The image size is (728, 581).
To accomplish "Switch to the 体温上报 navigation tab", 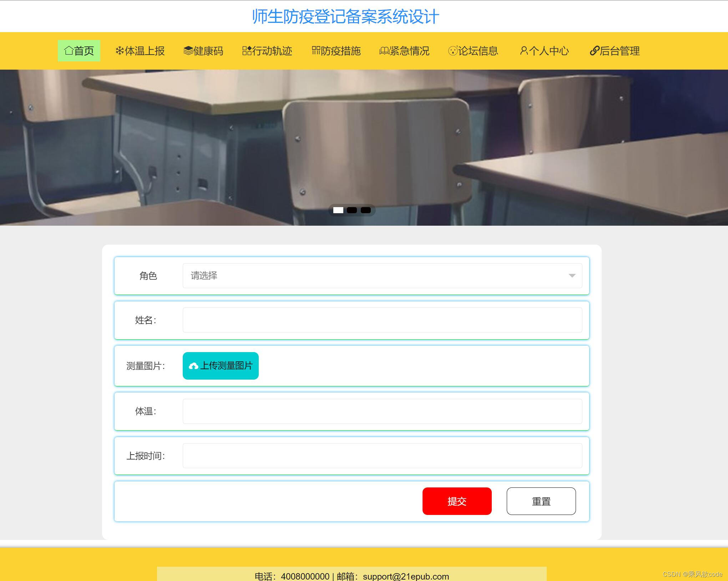I will [140, 51].
